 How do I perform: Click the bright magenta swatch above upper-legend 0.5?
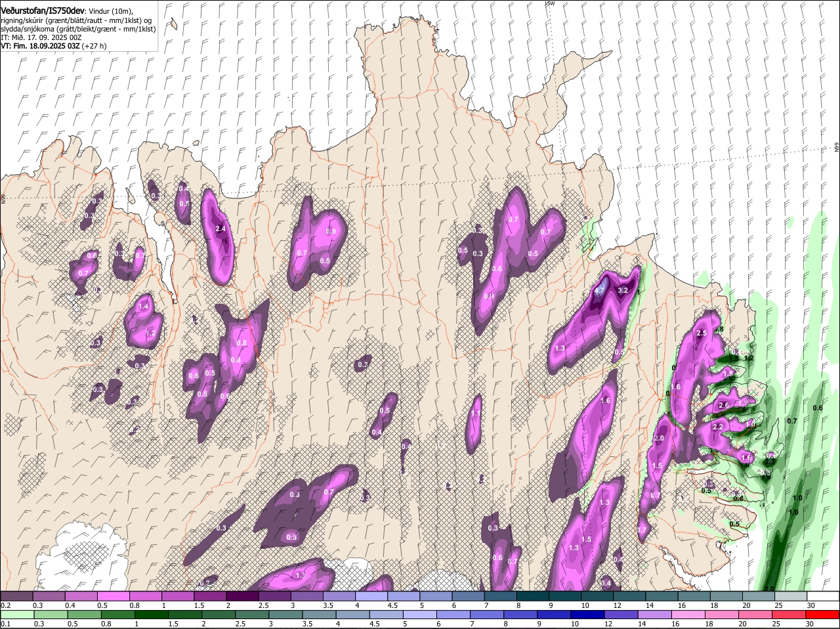click(113, 596)
